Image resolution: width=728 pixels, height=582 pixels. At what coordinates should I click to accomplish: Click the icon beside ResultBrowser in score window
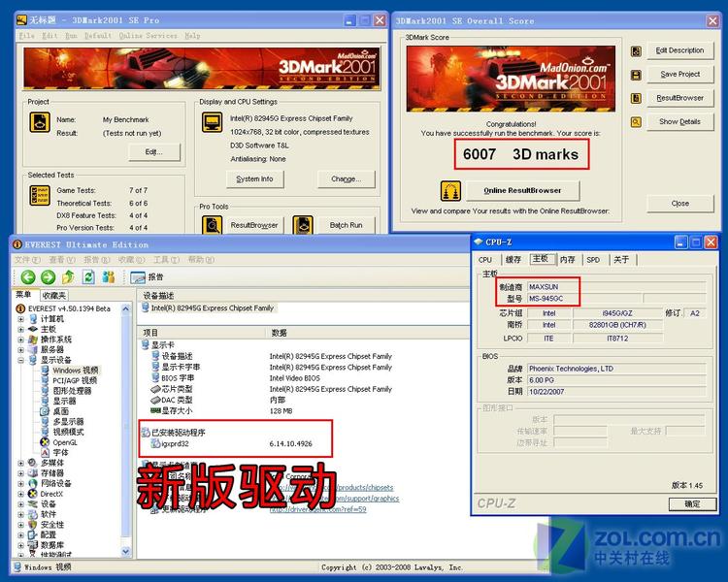(x=636, y=98)
